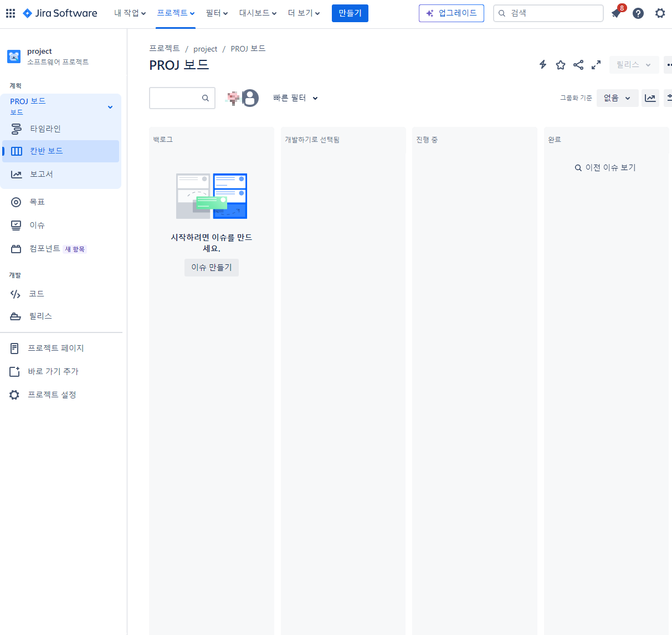Expand the 내 작업 menu
Image resolution: width=672 pixels, height=635 pixels.
click(x=130, y=13)
